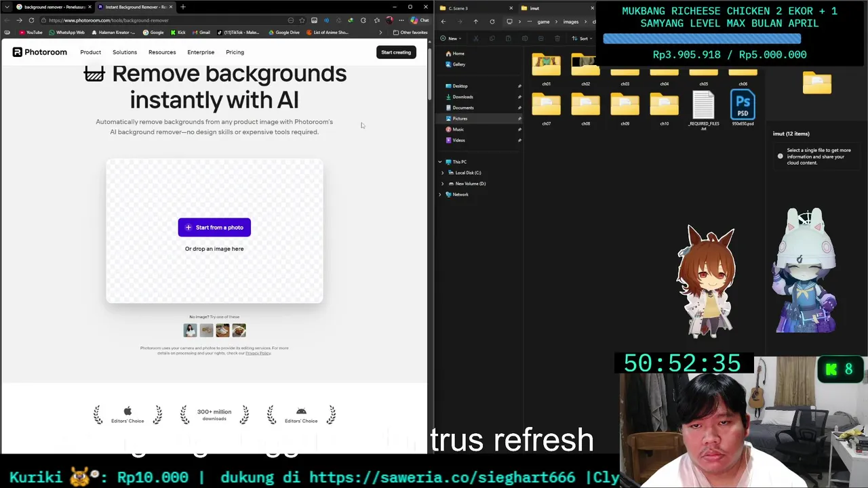
Task: Open the Other favorites folder
Action: click(x=410, y=33)
